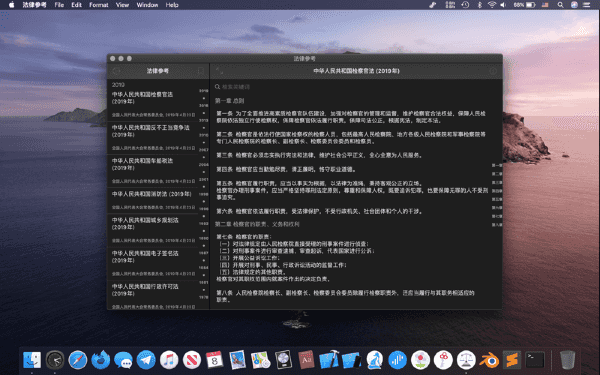Expand the reading pane with the fullscreen arrows icon

click(x=219, y=71)
